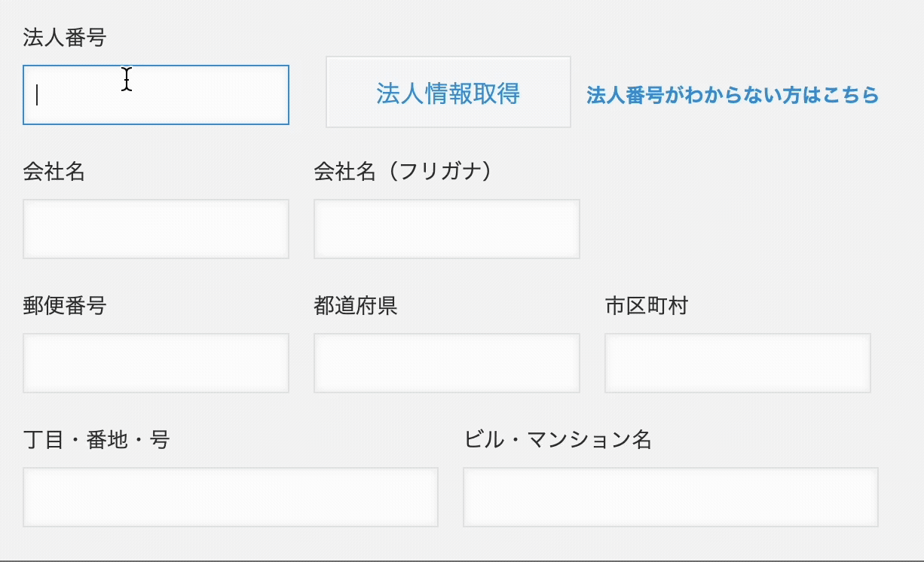Click the 都道府県 label
Screen dimensions: 924x562
355,306
